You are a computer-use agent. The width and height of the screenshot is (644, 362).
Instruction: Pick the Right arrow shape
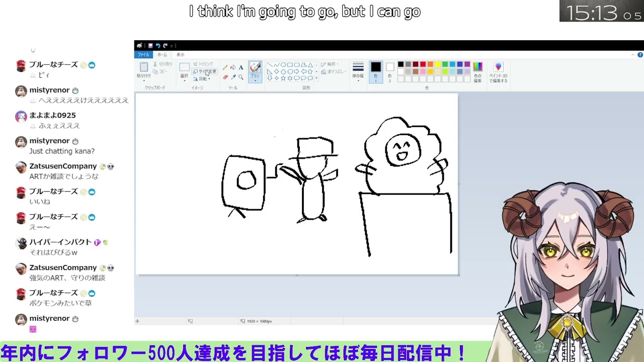click(x=297, y=71)
